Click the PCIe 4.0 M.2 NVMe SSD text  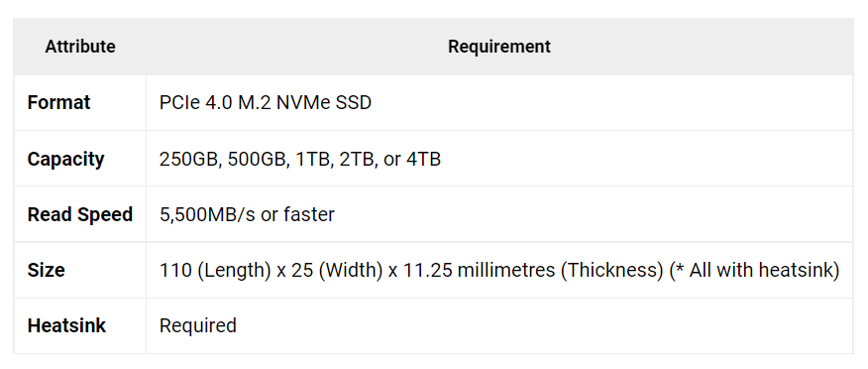[x=266, y=103]
